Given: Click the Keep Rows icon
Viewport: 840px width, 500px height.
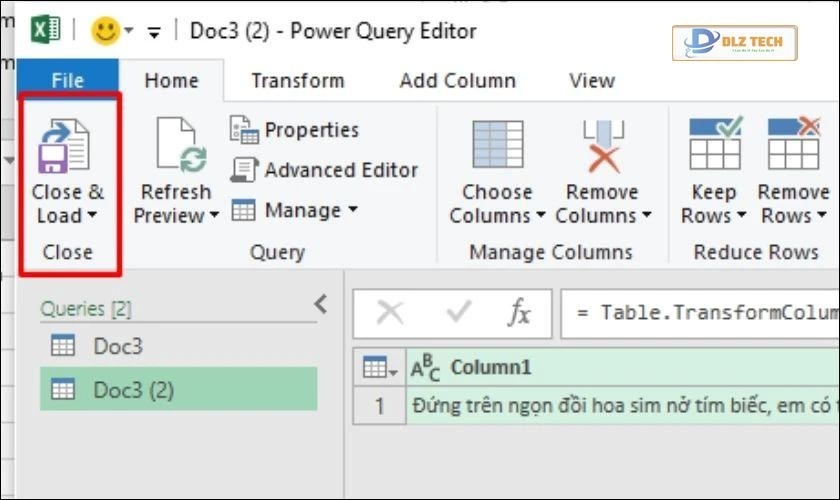Looking at the screenshot, I should [x=715, y=144].
